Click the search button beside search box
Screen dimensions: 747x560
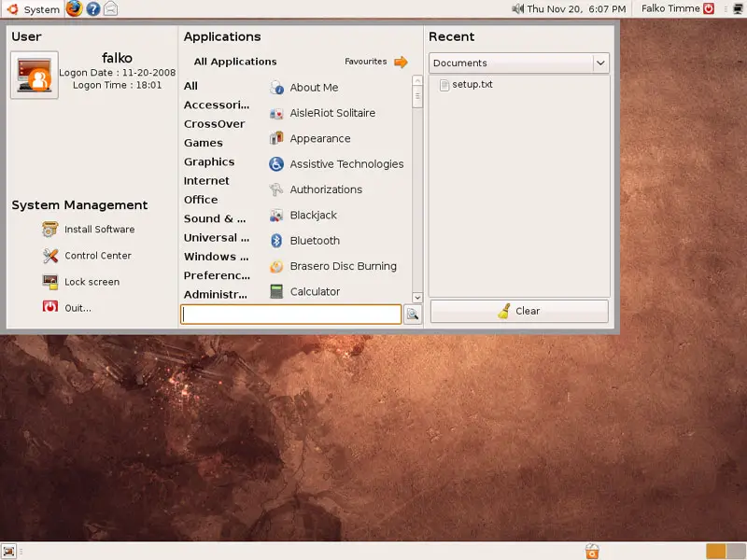[412, 315]
